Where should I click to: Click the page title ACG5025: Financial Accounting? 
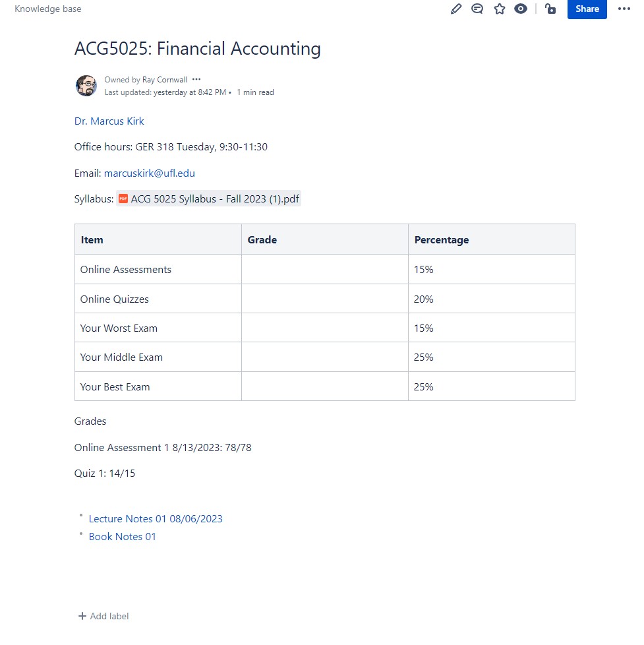click(197, 49)
